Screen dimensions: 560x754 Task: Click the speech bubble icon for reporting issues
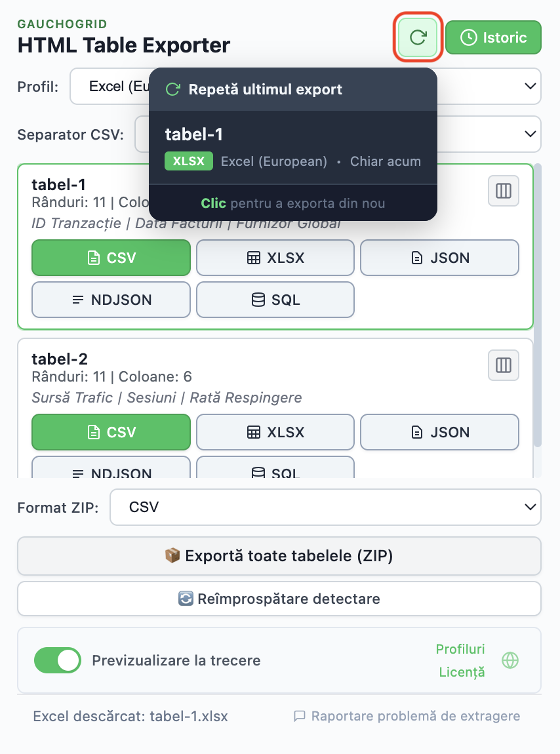(x=299, y=715)
